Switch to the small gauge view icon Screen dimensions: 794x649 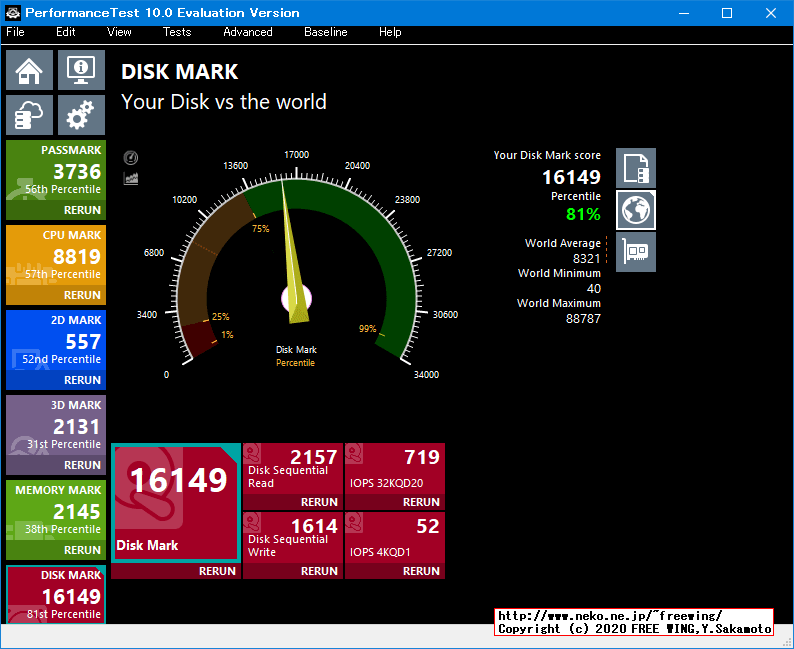click(x=130, y=158)
